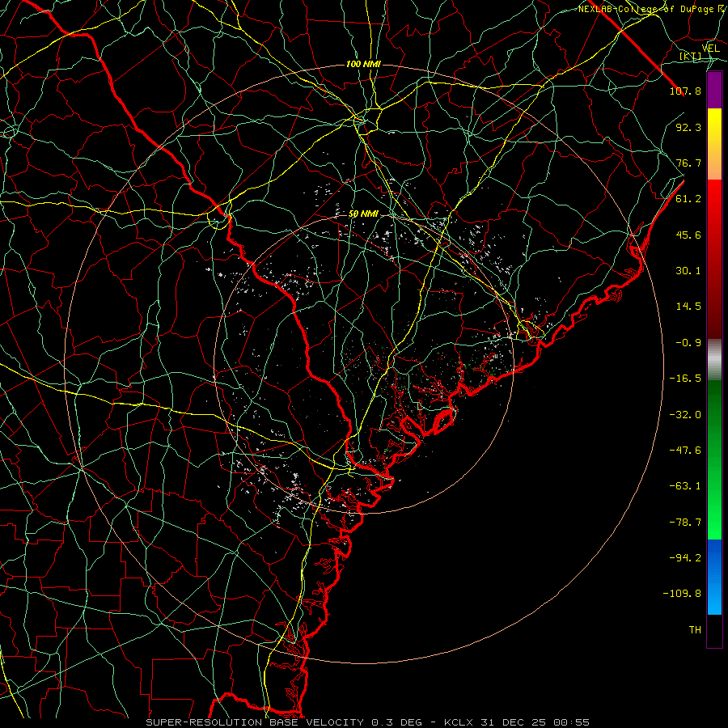This screenshot has width=728, height=728.
Task: Click the purple segment of velocity color bar
Action: pos(714,91)
